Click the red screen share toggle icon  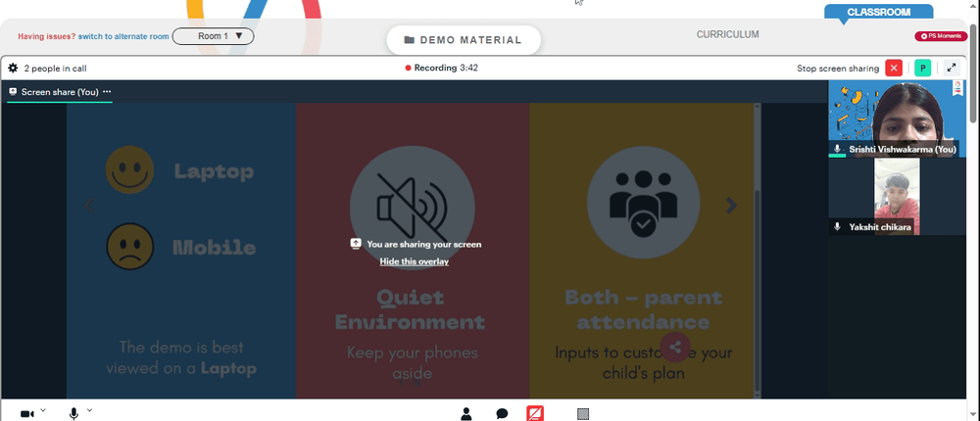tap(535, 413)
